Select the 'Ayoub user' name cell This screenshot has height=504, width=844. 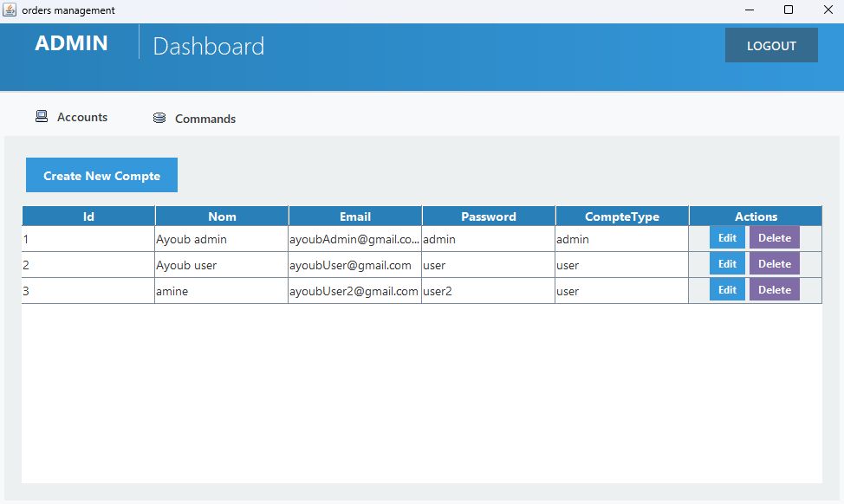[x=221, y=265]
